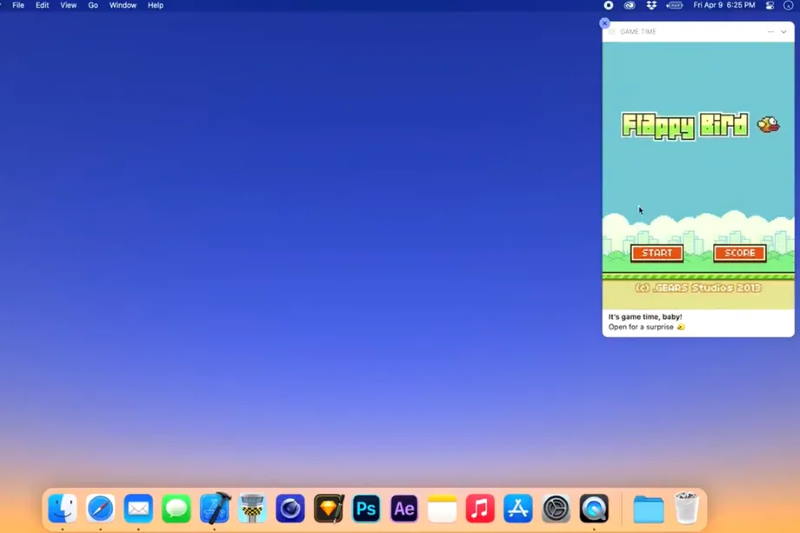Click the date and time display
800x533 pixels.
tap(724, 5)
